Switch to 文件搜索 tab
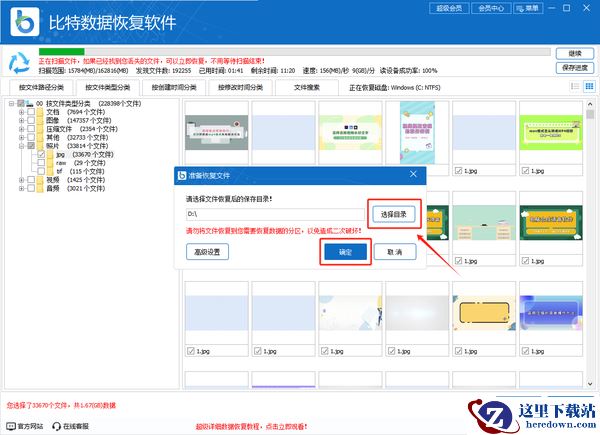 pyautogui.click(x=307, y=88)
